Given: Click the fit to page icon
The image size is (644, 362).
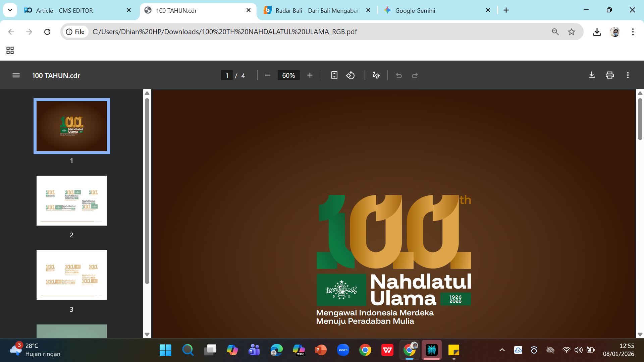Looking at the screenshot, I should pos(334,75).
